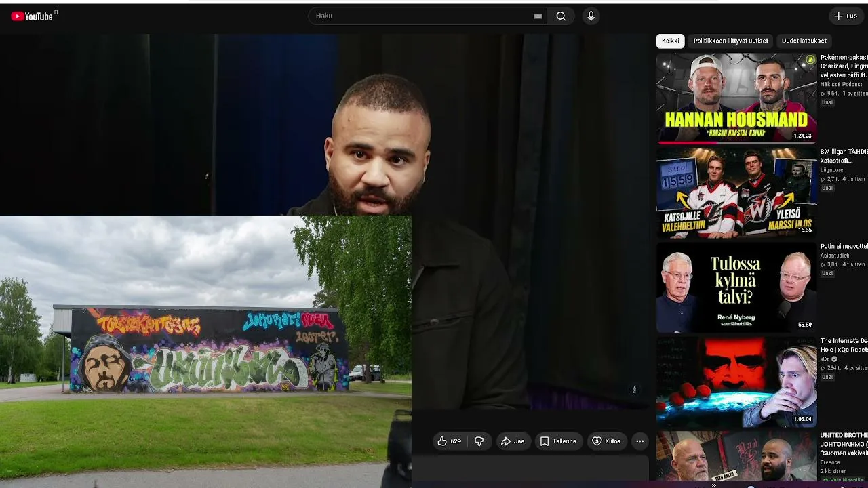Click the 1.24.23 duration badge
This screenshot has width=868, height=488.
[x=802, y=136]
